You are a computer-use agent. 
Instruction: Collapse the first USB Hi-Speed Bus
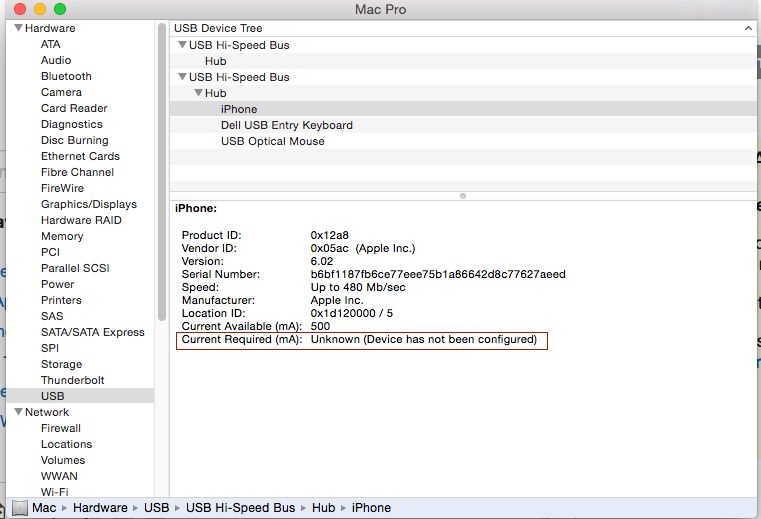[182, 45]
